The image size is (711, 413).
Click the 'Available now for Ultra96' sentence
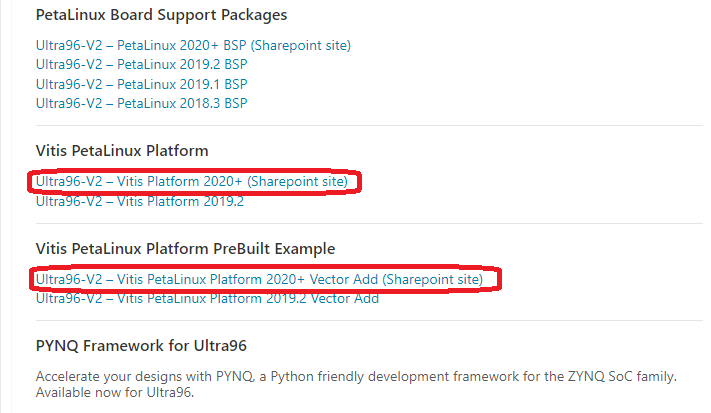[x=113, y=394]
